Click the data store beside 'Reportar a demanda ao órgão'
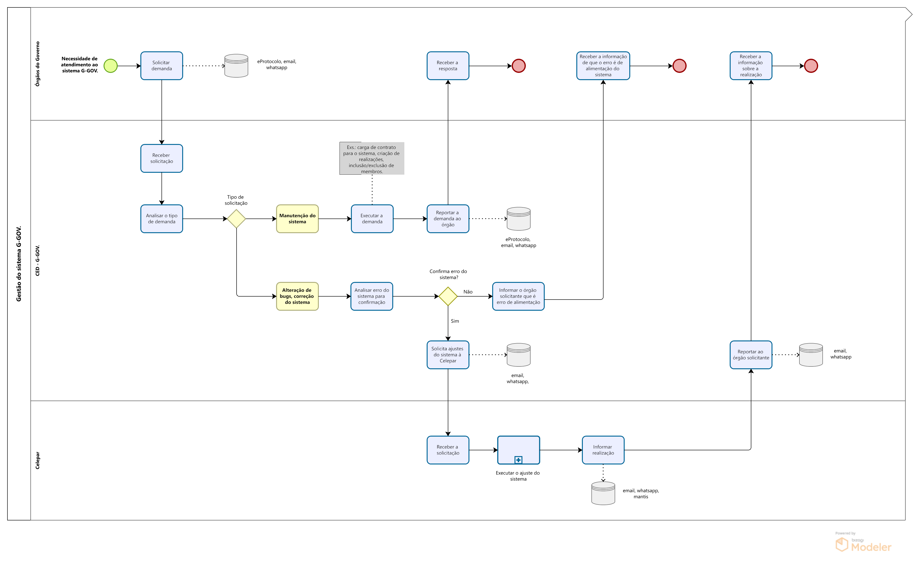The image size is (917, 588). (518, 219)
